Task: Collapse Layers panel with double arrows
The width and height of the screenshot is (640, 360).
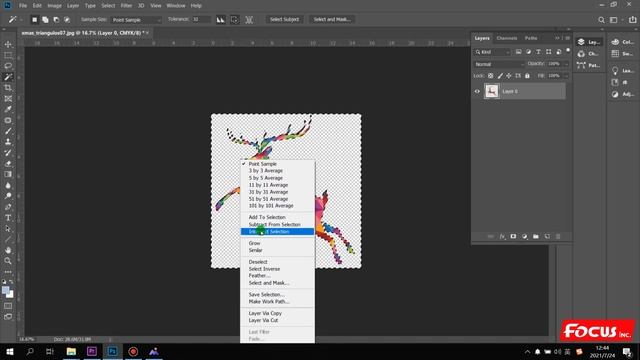Action: coord(557,38)
